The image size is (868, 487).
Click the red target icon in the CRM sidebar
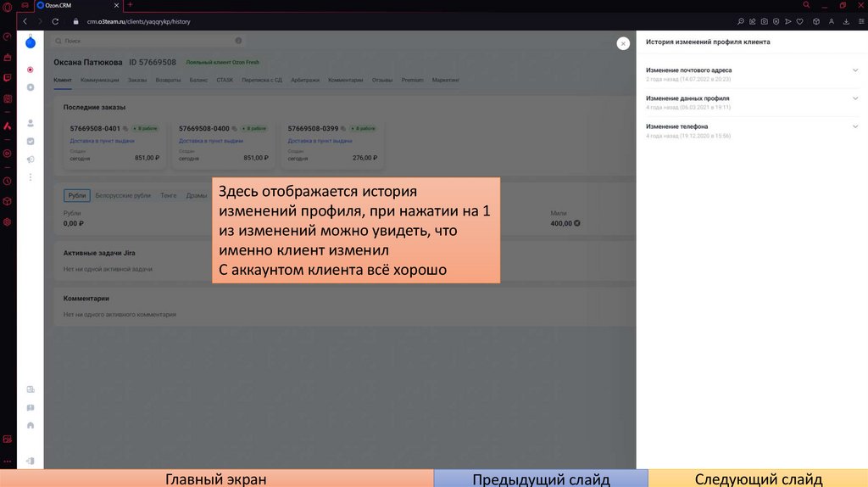[x=31, y=70]
